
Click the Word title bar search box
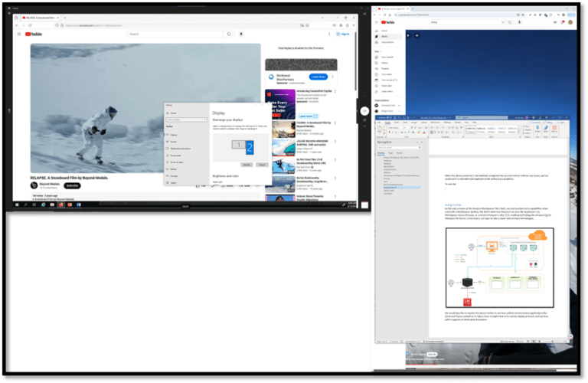tap(482, 118)
